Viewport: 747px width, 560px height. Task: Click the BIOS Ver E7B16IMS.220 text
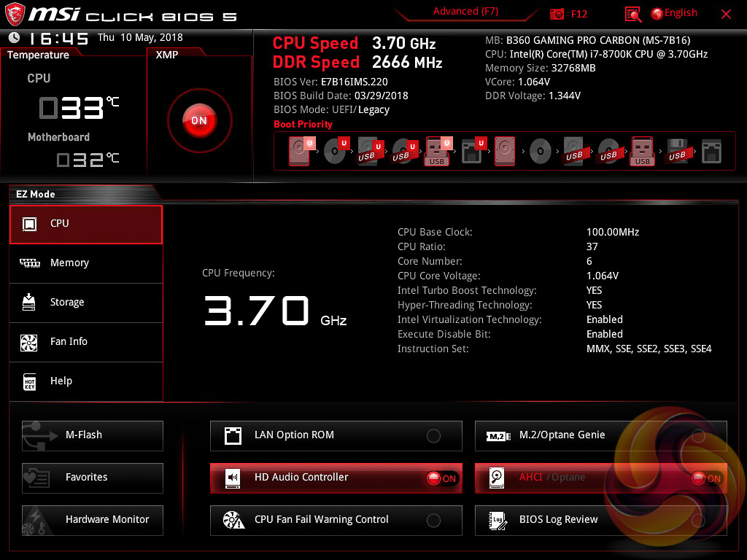330,82
